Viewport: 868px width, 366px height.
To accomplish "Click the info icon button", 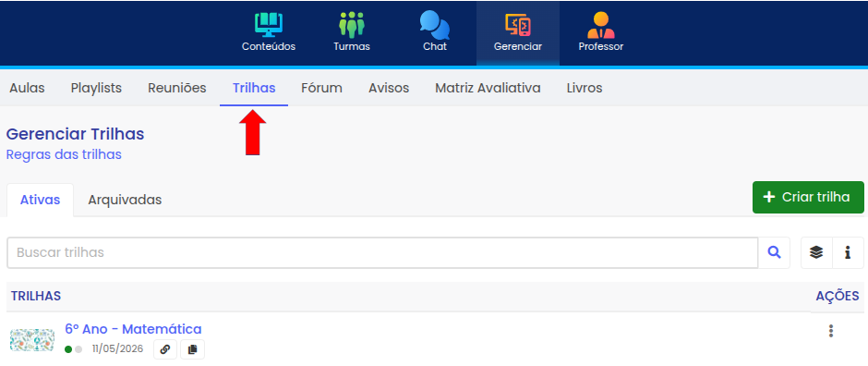I will pos(848,253).
